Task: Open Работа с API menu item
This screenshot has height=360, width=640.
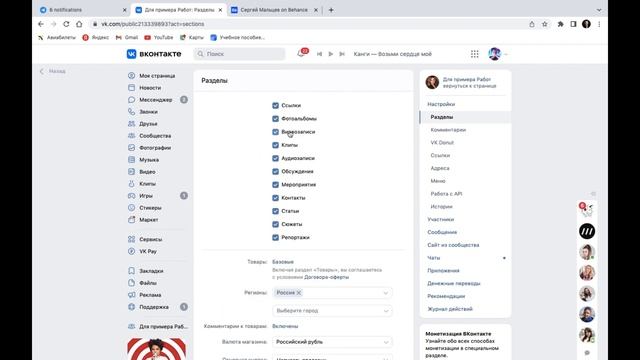Action: point(446,194)
